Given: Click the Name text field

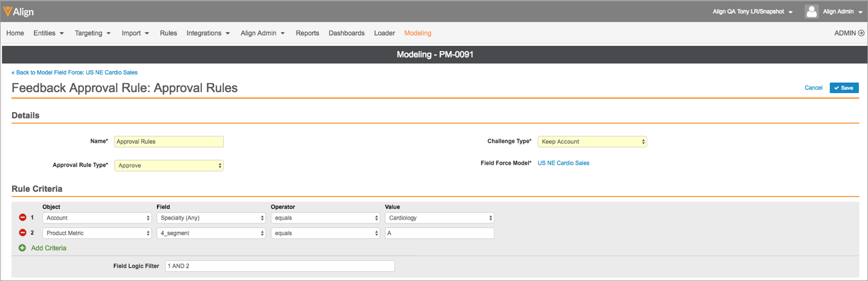Looking at the screenshot, I should [x=169, y=142].
